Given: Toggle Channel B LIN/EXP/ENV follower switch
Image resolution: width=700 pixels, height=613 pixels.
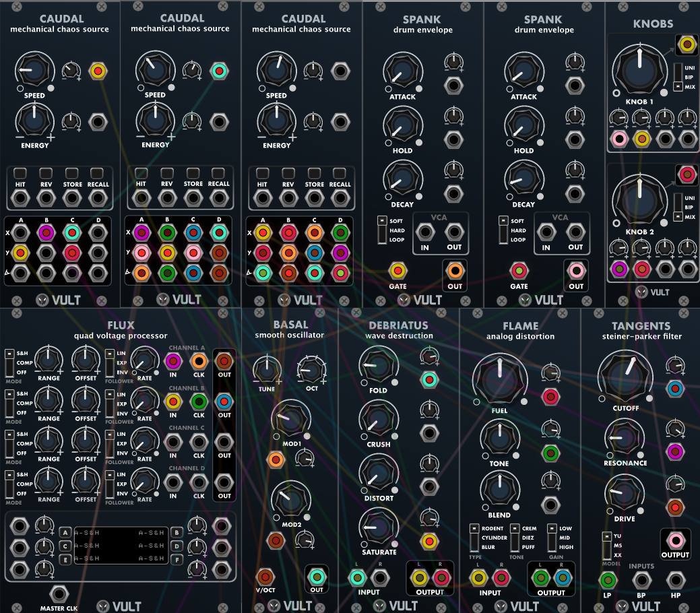Looking at the screenshot, I should tap(109, 403).
